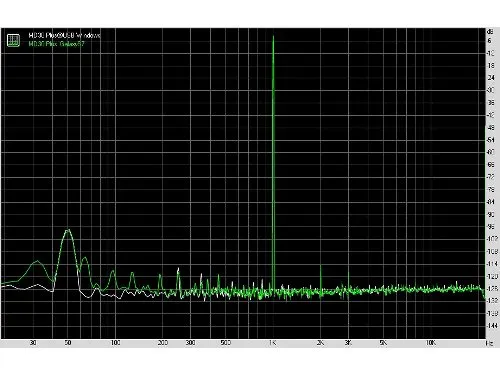Viewport: 500px width, 375px height.
Task: Click the 10K frequency axis label
Action: tap(431, 343)
